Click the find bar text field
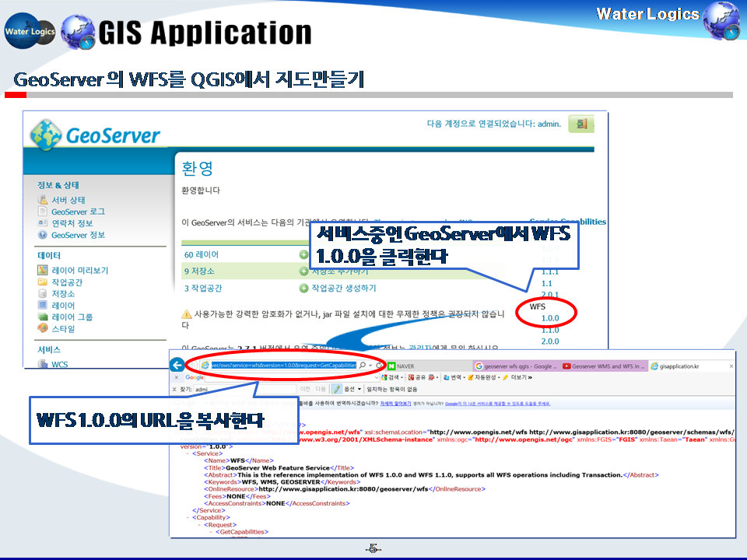The width and height of the screenshot is (747, 560). (x=245, y=389)
